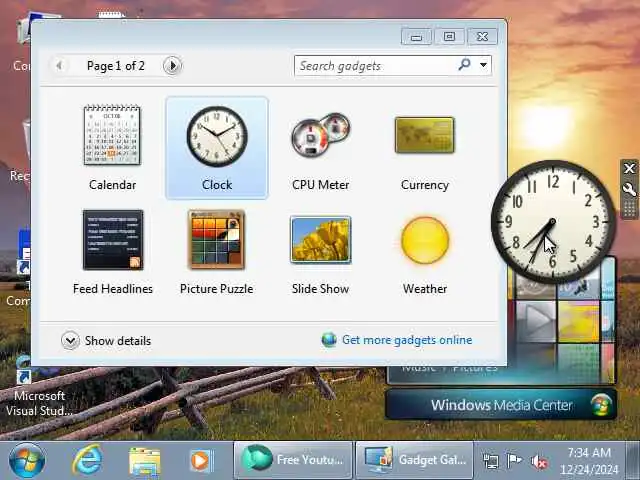
Task: Select the Slide Show gadget
Action: pyautogui.click(x=320, y=239)
